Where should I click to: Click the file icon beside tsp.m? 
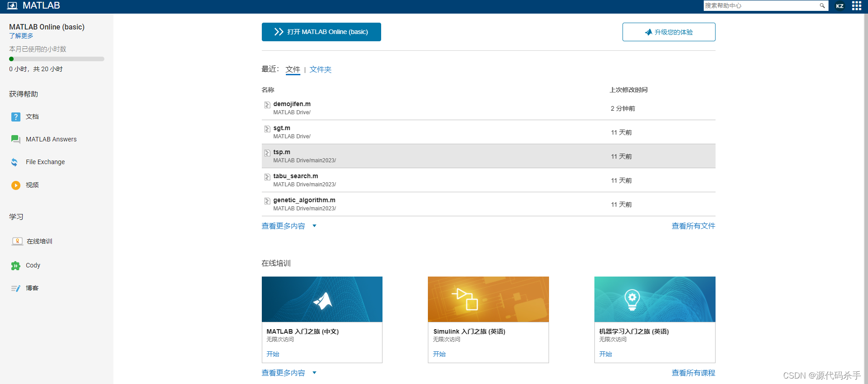click(267, 153)
